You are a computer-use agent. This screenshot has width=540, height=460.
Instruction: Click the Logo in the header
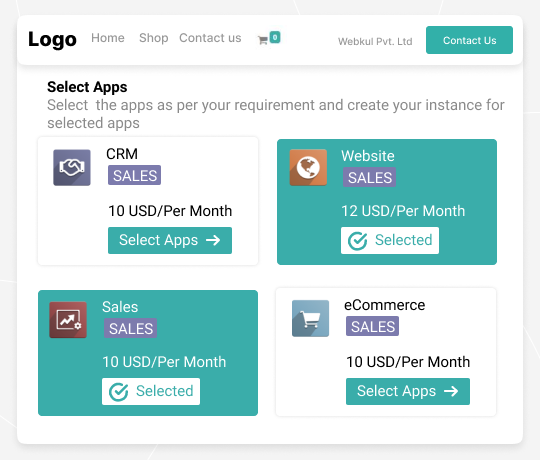(x=52, y=39)
